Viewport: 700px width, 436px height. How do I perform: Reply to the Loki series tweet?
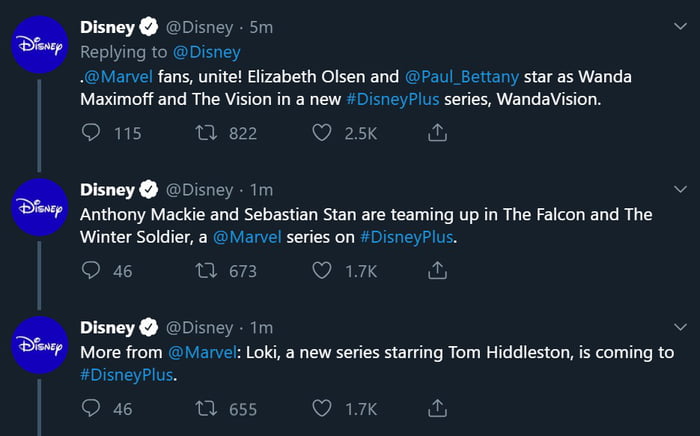(x=91, y=408)
